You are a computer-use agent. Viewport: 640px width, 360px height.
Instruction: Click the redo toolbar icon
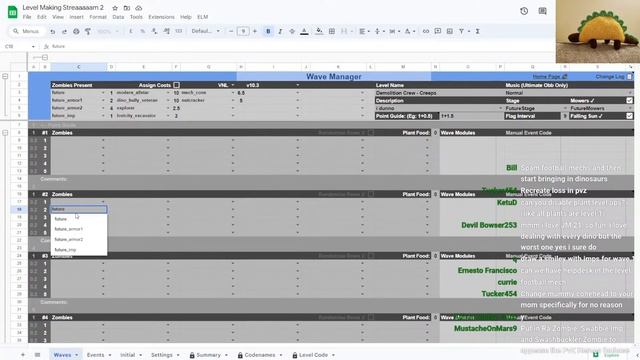(64, 31)
